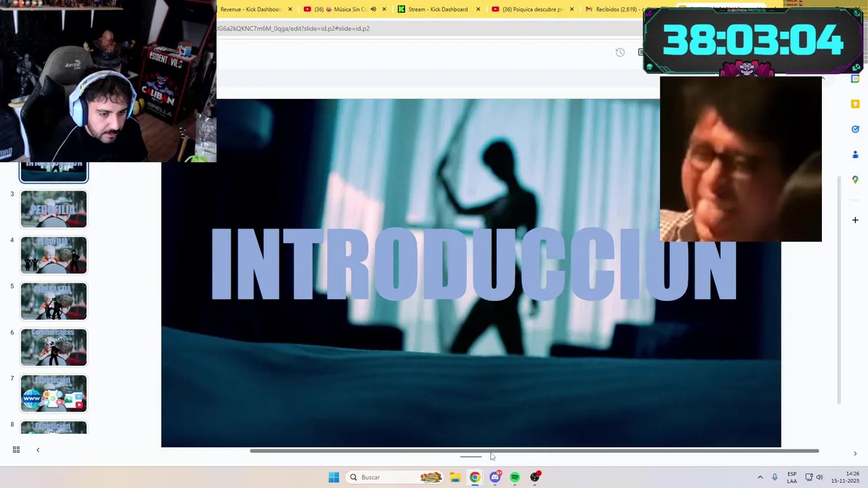Open Google Chrome from the taskbar
868x488 pixels.
click(475, 477)
